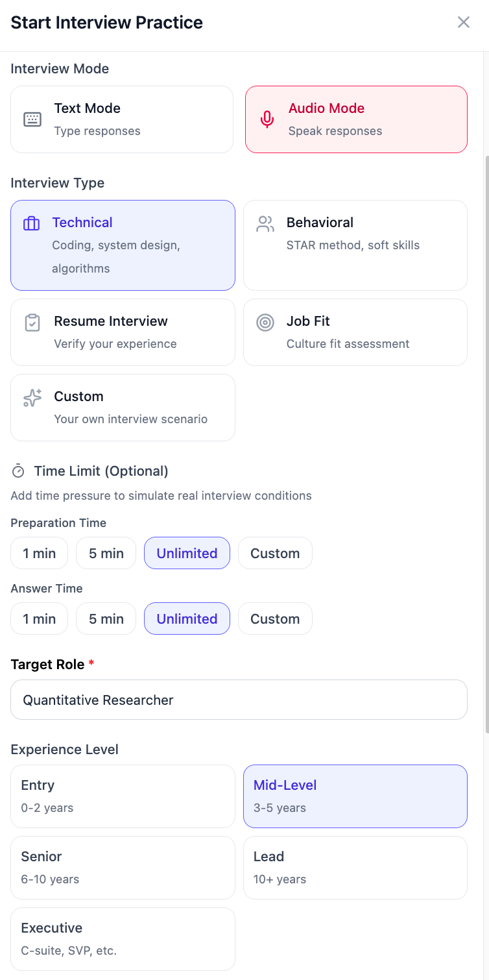Pick the Job Fit interview type

pyautogui.click(x=355, y=332)
